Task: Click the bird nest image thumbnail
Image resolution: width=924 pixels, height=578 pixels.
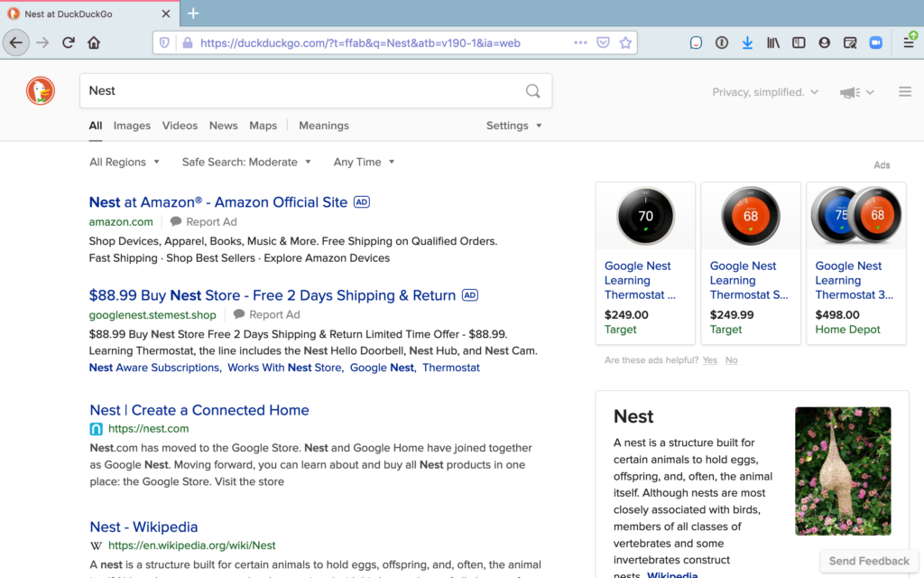Action: (843, 471)
